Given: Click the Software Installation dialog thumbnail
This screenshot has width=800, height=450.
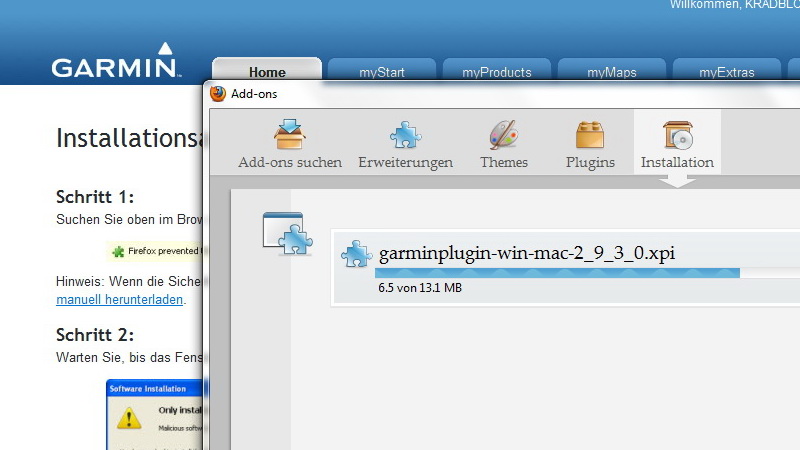Looking at the screenshot, I should point(154,414).
